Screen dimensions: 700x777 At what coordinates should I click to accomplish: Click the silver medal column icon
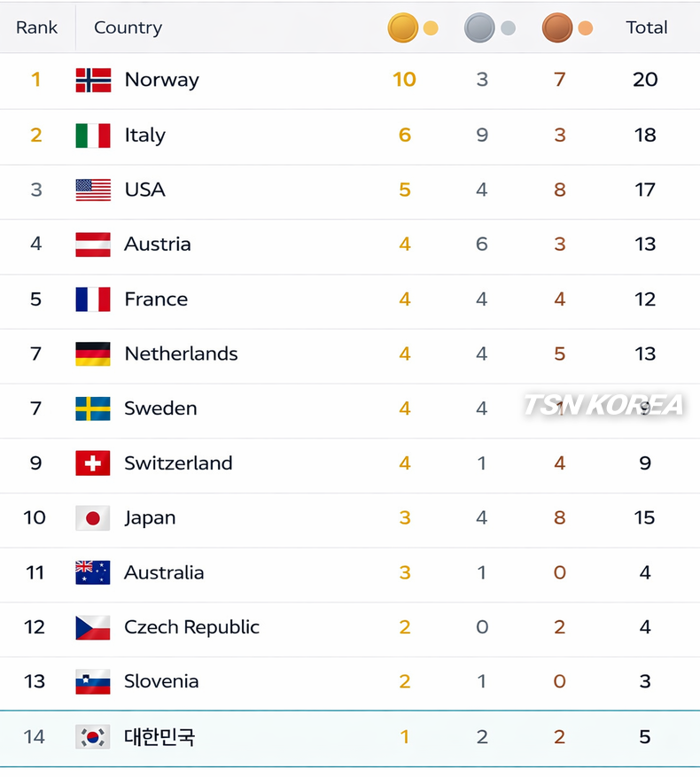pyautogui.click(x=479, y=28)
